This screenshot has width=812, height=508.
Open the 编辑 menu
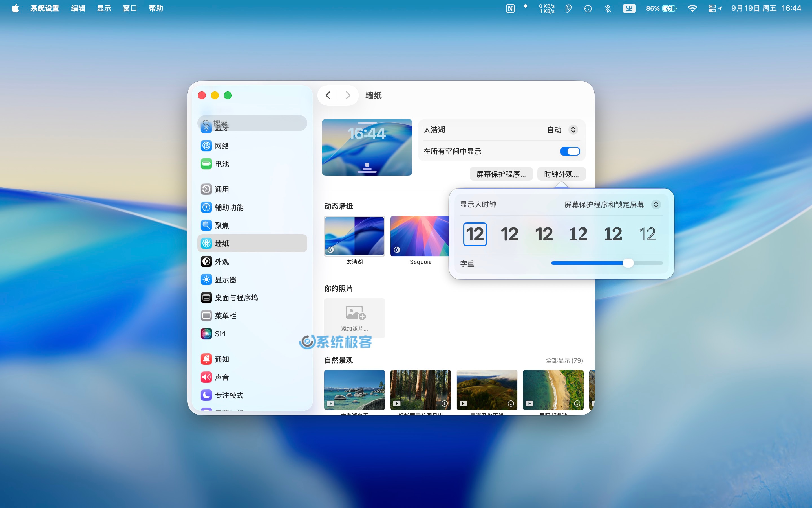[78, 8]
